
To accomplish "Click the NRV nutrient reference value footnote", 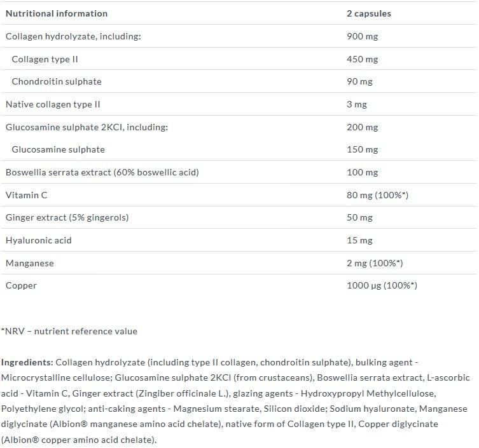I will click(x=69, y=331).
